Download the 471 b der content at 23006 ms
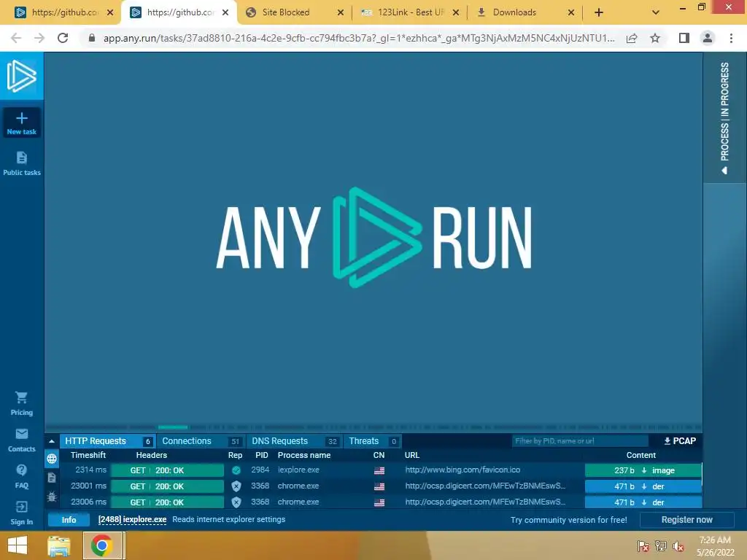 pos(643,502)
